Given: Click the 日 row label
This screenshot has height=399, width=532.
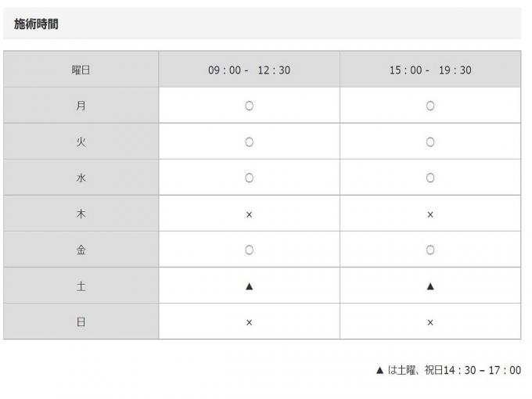Looking at the screenshot, I should (x=81, y=322).
